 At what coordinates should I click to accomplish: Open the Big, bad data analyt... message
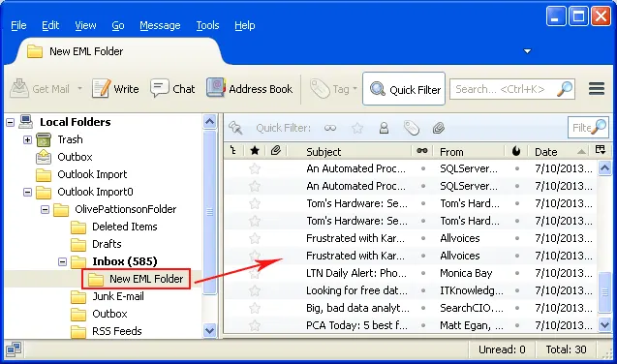[x=357, y=308]
